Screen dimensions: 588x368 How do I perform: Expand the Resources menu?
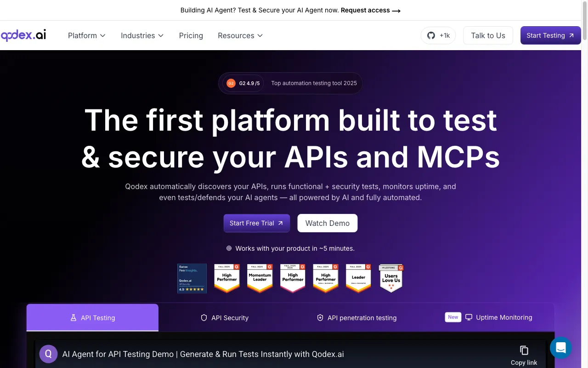tap(240, 35)
